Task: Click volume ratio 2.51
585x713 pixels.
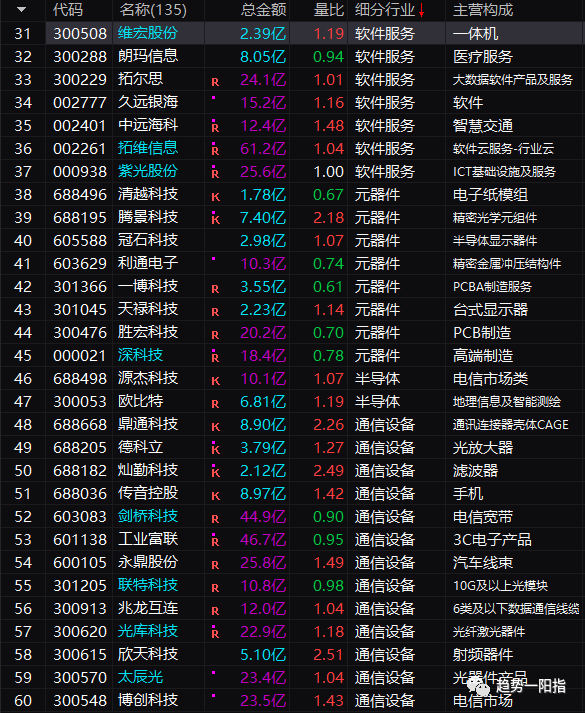Action: point(329,655)
